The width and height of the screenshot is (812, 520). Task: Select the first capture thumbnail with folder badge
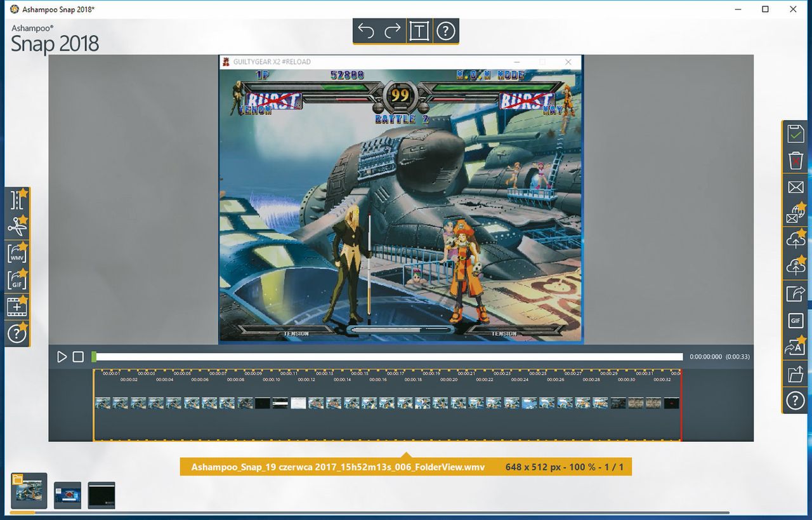29,491
